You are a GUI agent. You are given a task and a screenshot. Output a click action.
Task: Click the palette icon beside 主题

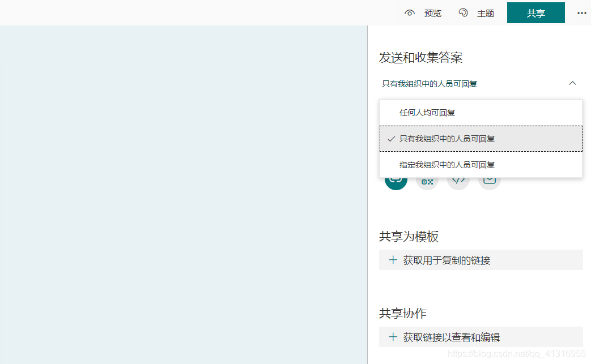[x=463, y=12]
